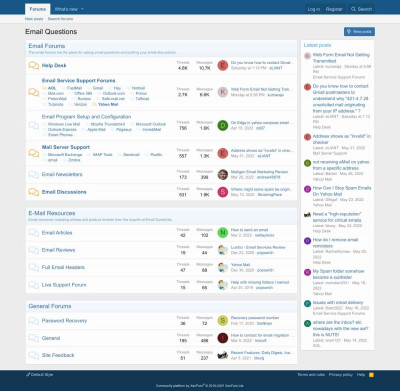
Task: Click the Log in link
Action: pos(314,9)
